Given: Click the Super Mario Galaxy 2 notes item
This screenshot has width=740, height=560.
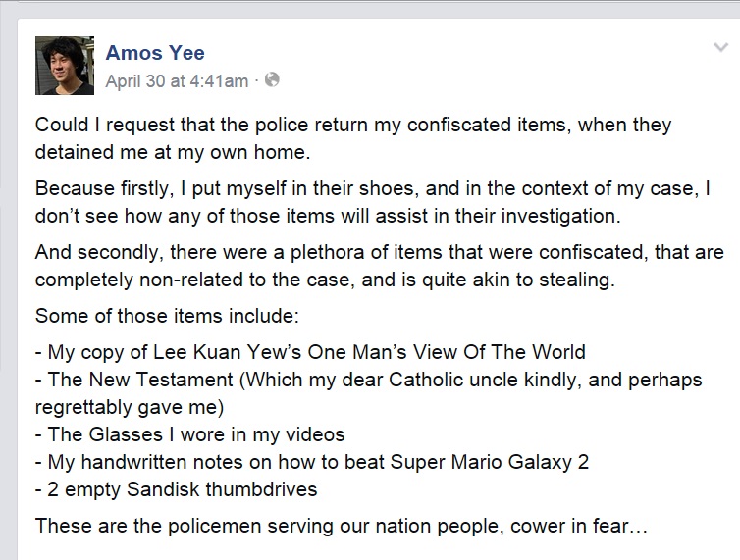Looking at the screenshot, I should click(312, 462).
